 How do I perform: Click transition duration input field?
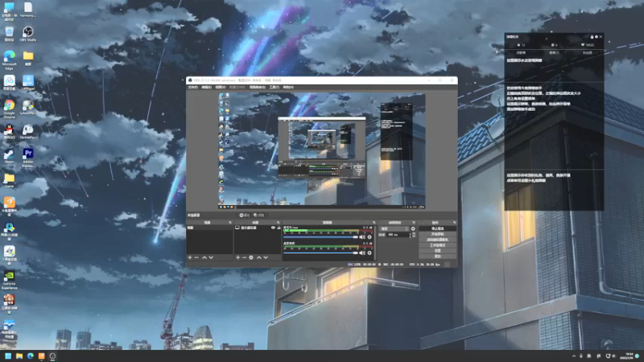pyautogui.click(x=398, y=235)
